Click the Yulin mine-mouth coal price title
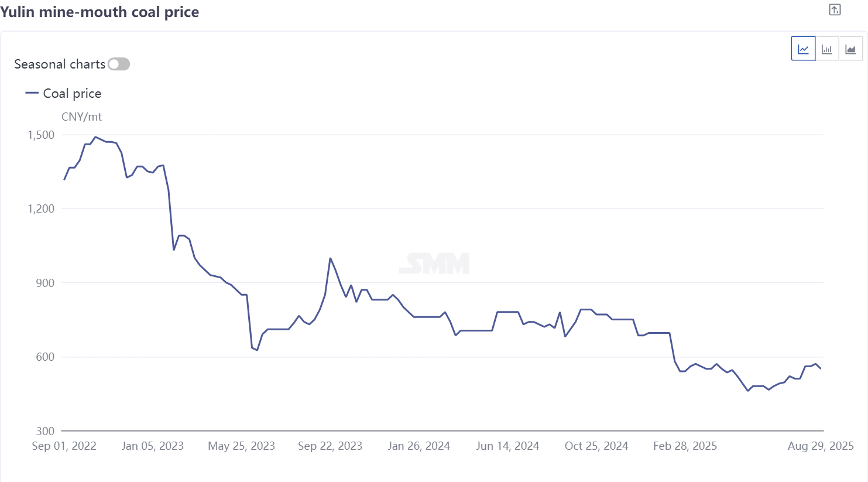 100,12
